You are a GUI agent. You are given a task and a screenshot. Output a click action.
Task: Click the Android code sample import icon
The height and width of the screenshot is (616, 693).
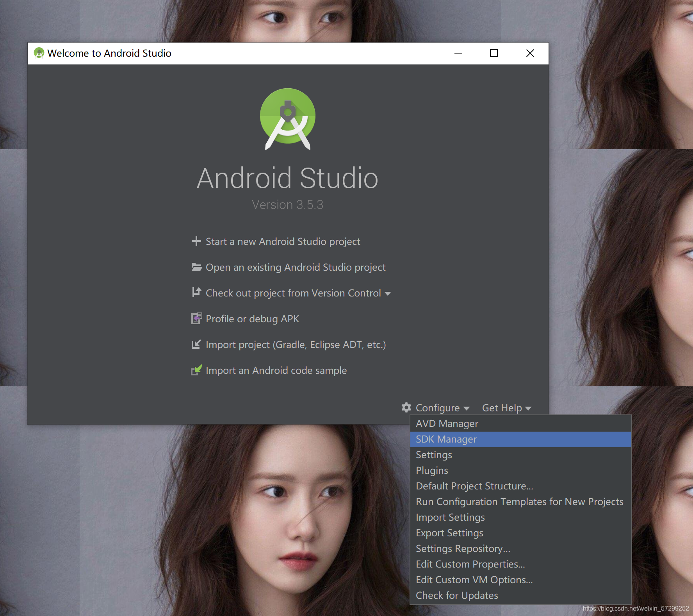coord(196,370)
